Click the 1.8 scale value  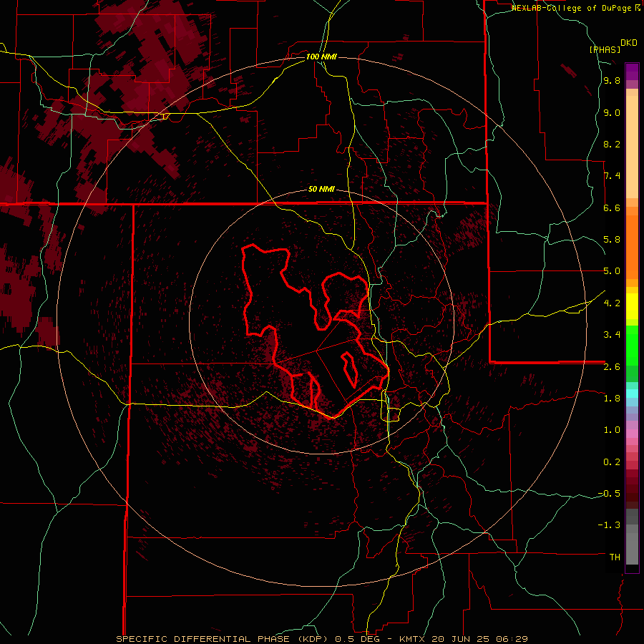[x=612, y=399]
